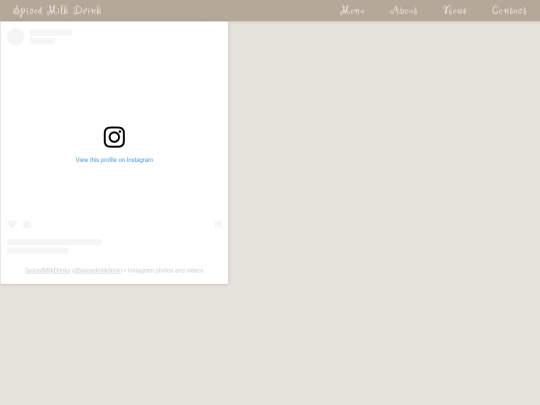Click the comment bubble icon placeholder
The height and width of the screenshot is (405, 540).
(27, 225)
